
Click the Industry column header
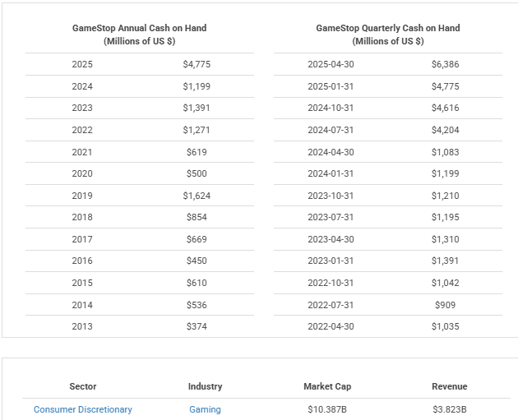click(205, 386)
